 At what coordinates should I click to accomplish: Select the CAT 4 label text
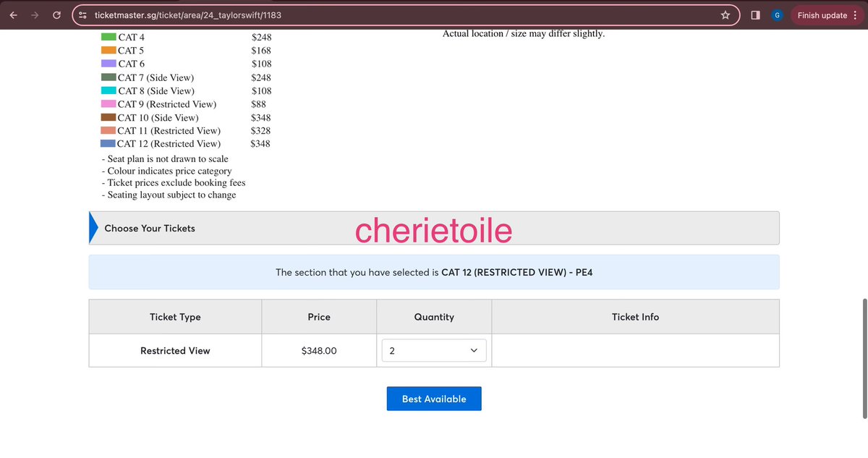132,37
